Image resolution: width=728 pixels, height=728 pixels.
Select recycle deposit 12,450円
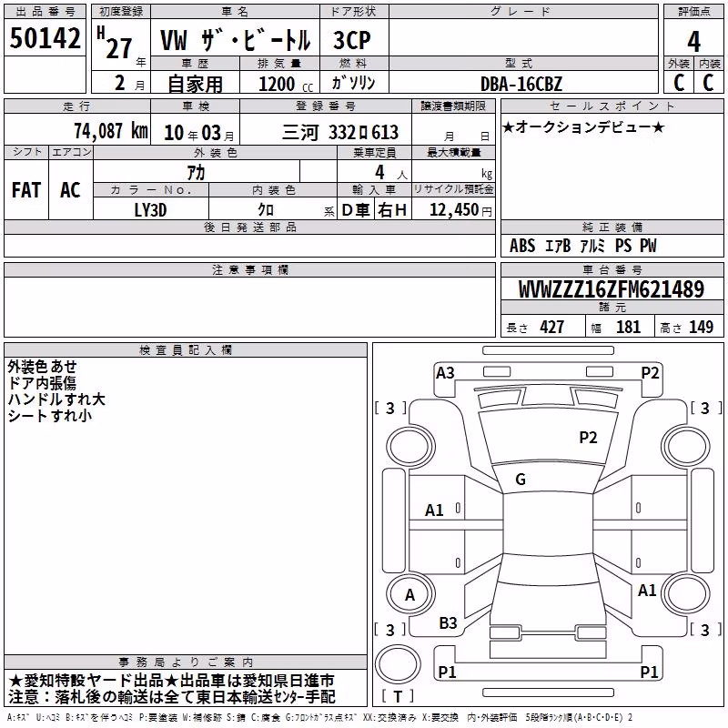coord(460,210)
